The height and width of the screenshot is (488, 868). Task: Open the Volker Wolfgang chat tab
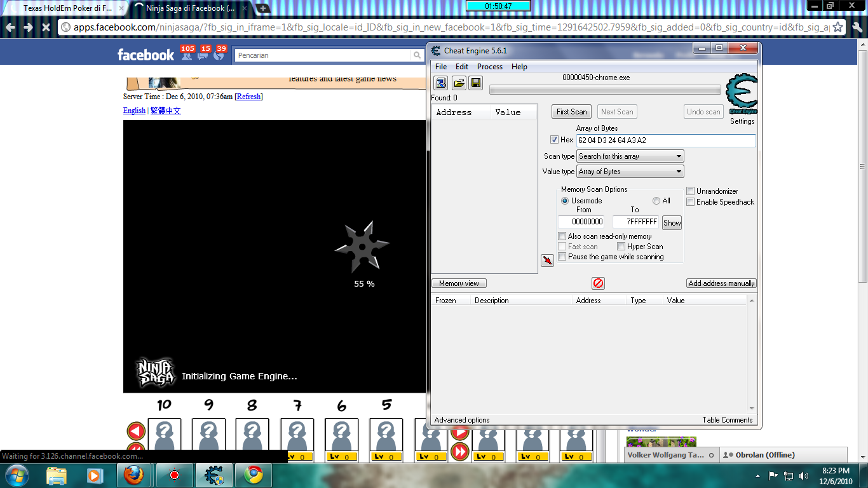(672, 455)
